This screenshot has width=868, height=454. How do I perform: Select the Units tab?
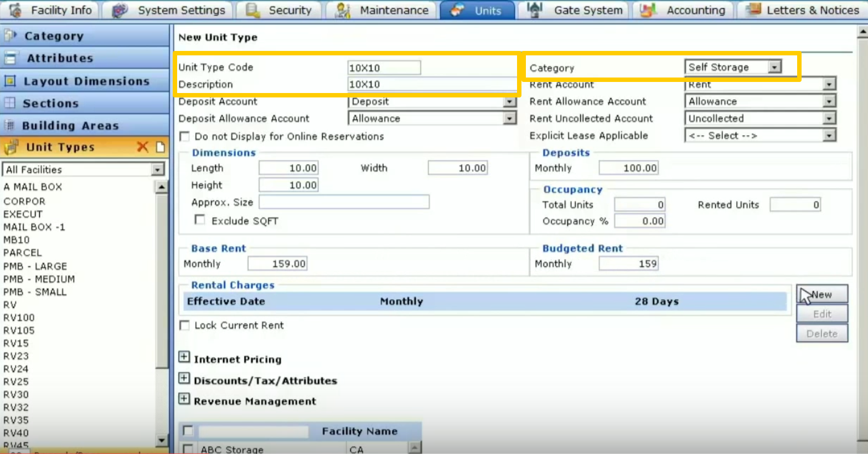[477, 10]
